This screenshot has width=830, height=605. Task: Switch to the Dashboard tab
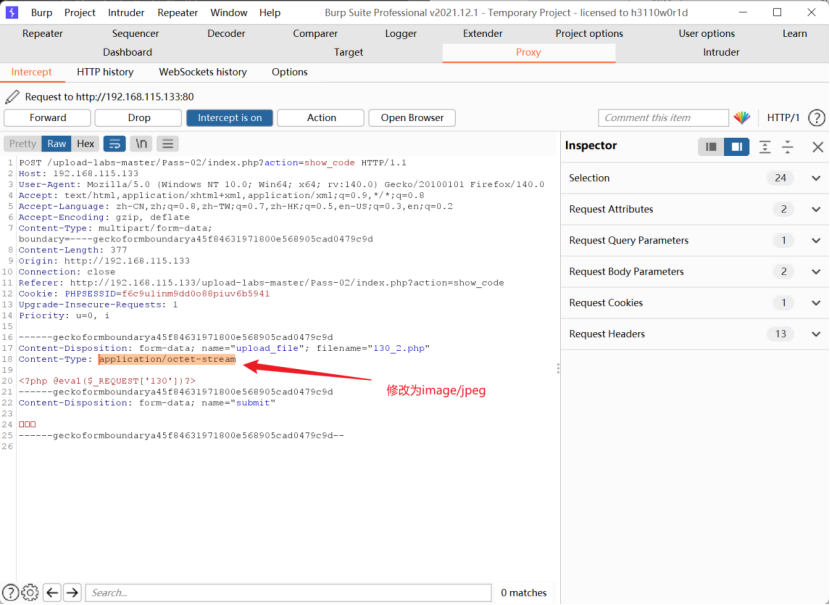tap(128, 52)
